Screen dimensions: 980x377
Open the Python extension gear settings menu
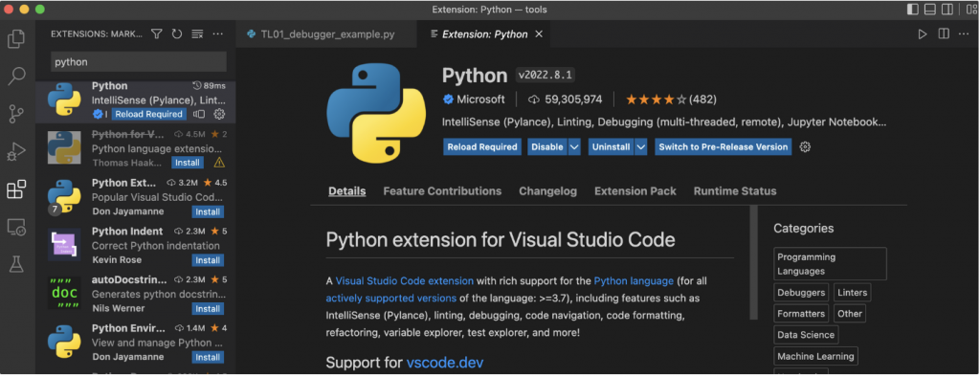point(806,147)
